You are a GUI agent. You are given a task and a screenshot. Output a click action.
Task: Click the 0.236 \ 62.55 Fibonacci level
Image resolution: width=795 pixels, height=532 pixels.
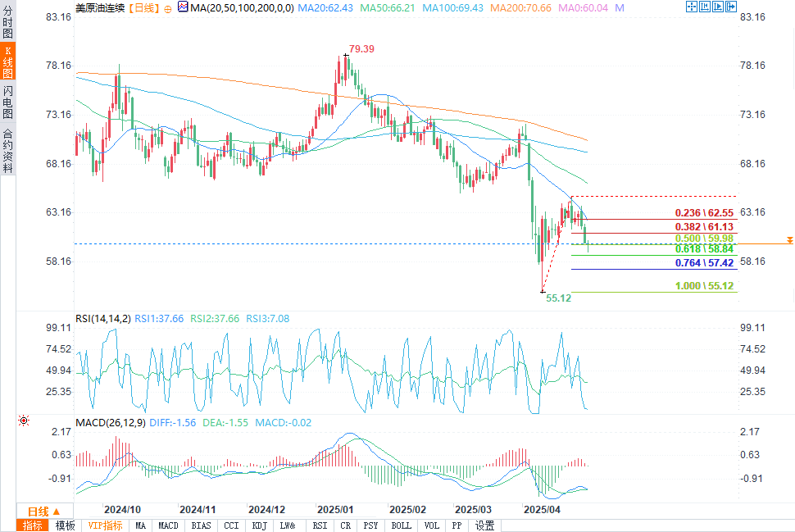point(704,213)
